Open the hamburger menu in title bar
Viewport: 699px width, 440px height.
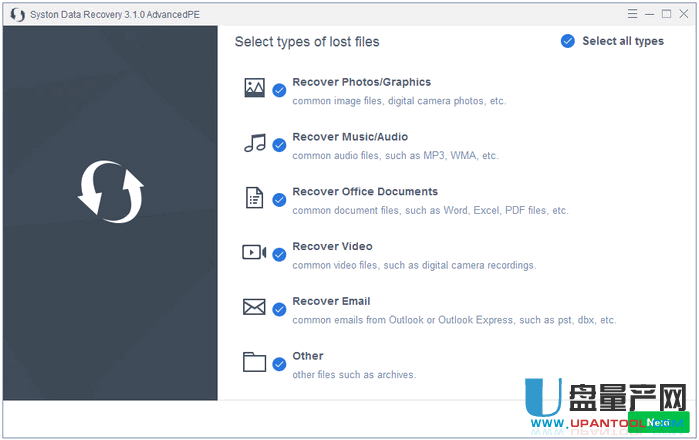(632, 14)
